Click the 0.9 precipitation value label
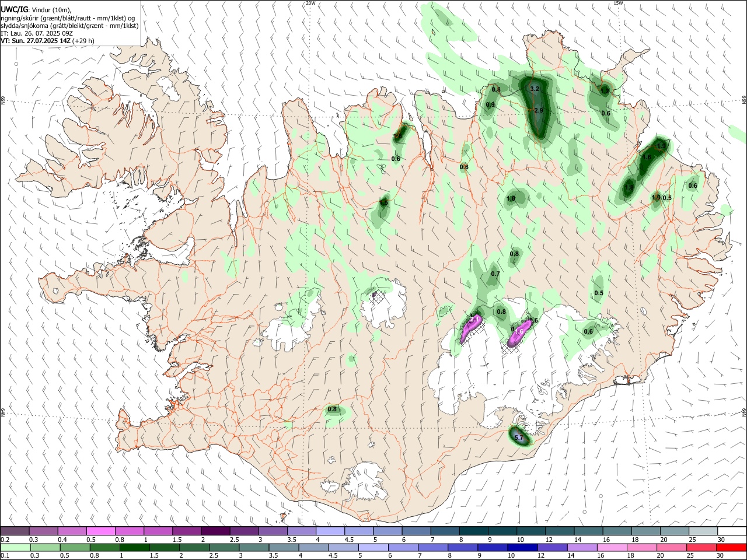This screenshot has width=747, height=560. [491, 104]
